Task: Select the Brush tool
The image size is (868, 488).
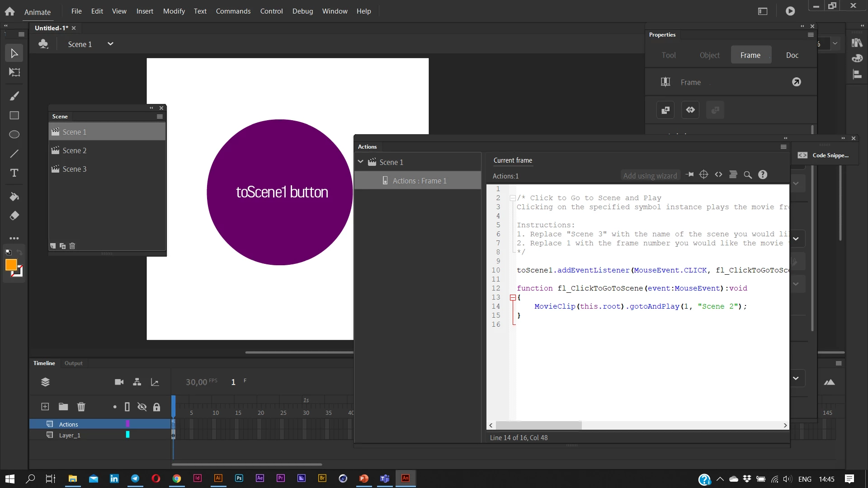Action: click(14, 96)
